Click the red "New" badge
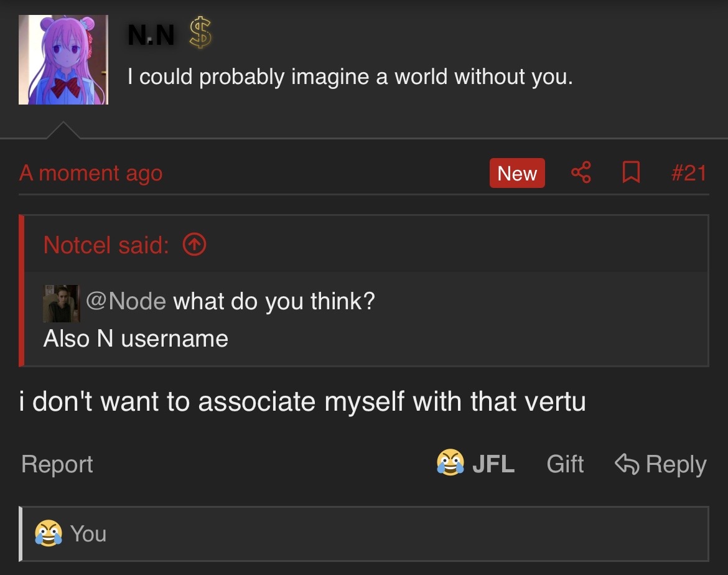Image resolution: width=728 pixels, height=575 pixels. click(x=517, y=173)
